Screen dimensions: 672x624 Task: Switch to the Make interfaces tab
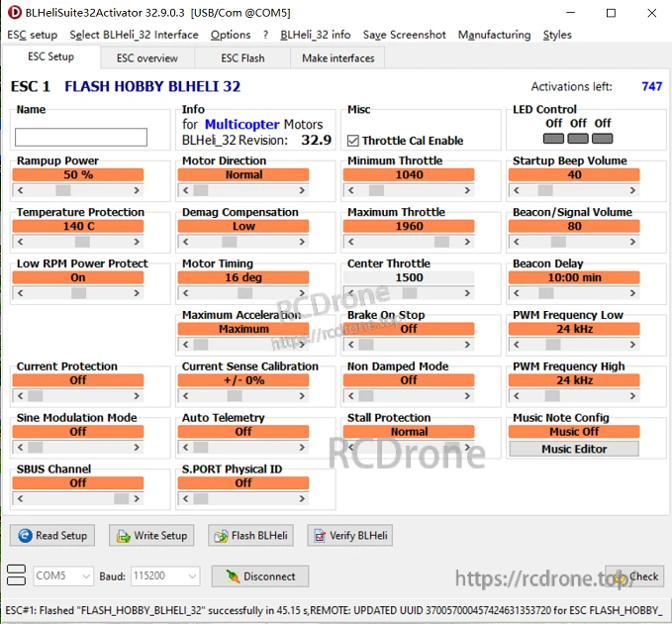[x=338, y=57]
